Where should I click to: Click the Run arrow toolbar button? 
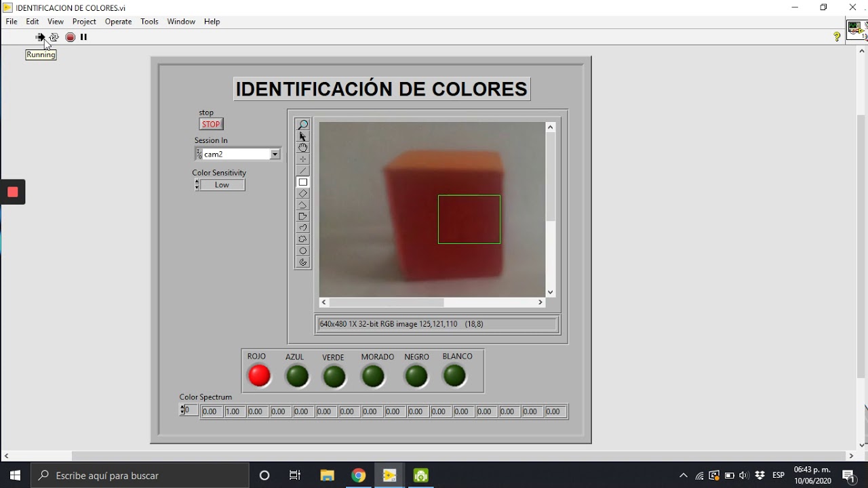[40, 37]
